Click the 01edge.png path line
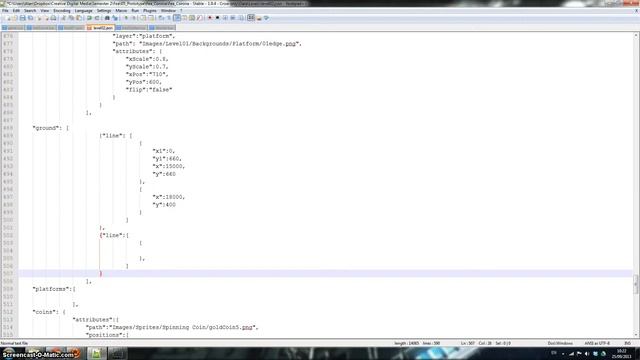Screen dimensions: 640x360 [x=207, y=44]
